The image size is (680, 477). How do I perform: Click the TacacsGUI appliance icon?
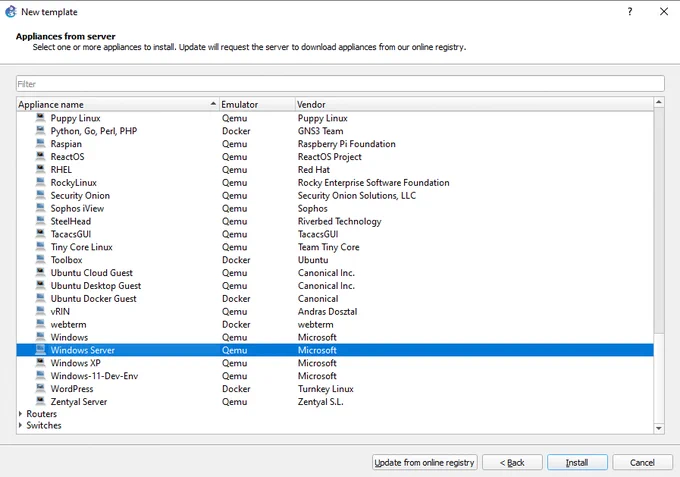click(40, 234)
